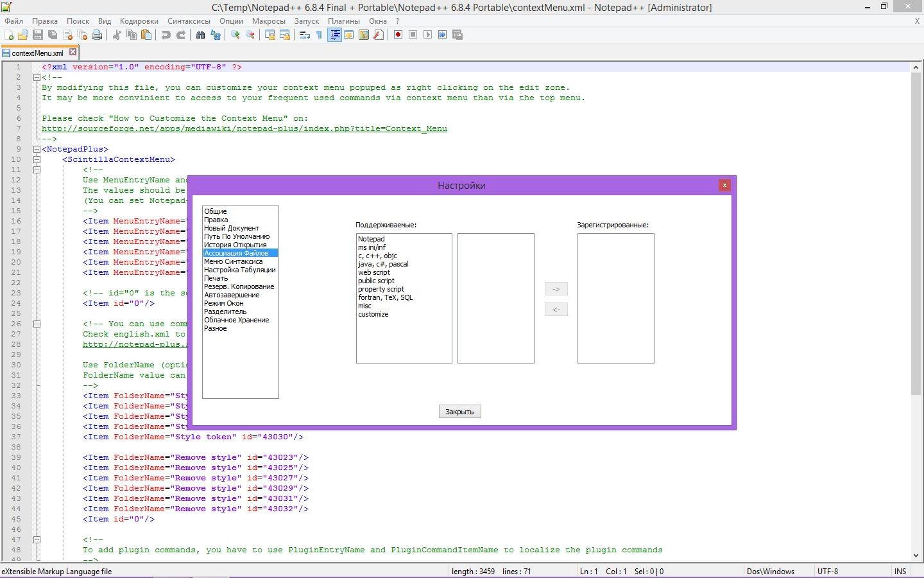Click the Cut scissors icon
The width and height of the screenshot is (924, 578).
[x=117, y=35]
